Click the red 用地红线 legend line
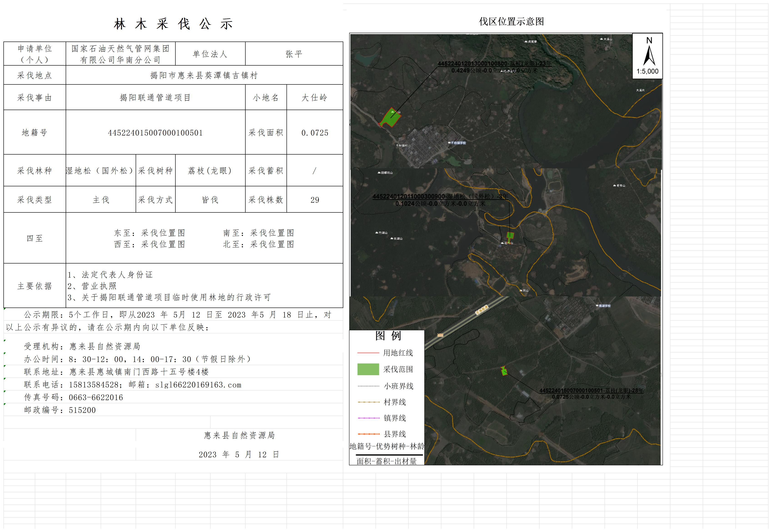This screenshot has height=532, width=772. coord(368,353)
